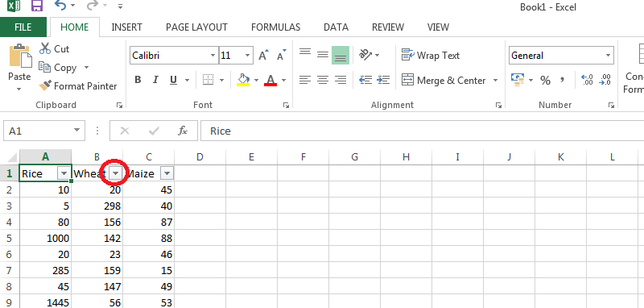
Task: Align text right
Action: [341, 80]
